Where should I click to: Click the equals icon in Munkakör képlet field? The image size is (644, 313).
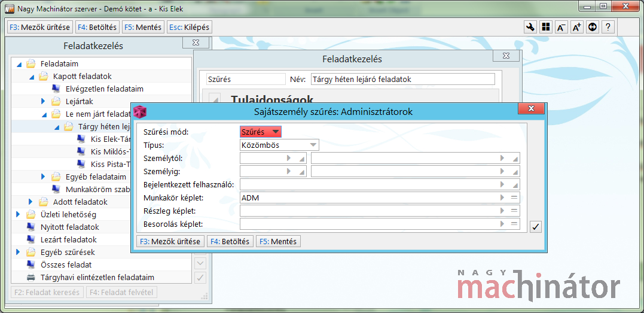(514, 198)
